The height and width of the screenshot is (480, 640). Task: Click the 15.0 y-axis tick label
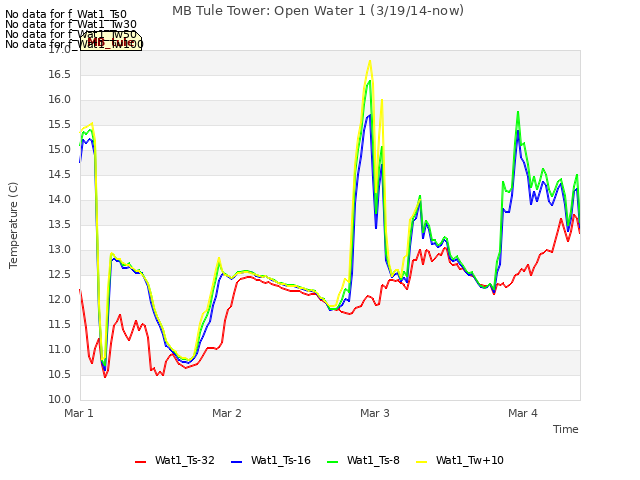(60, 150)
